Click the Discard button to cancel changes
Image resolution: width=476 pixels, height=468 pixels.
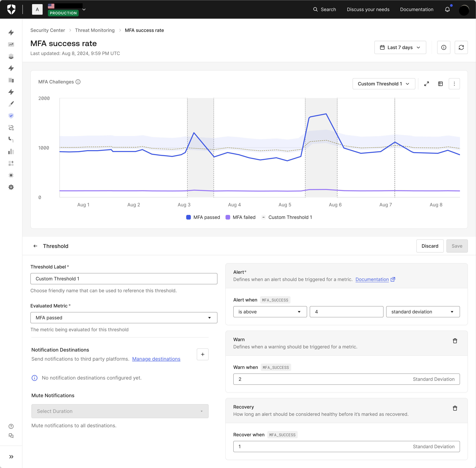click(430, 246)
